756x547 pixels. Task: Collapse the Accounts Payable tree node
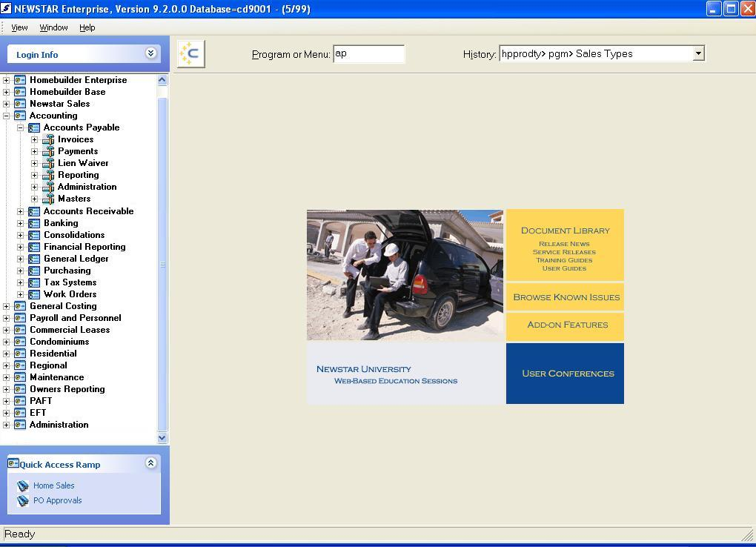[x=20, y=127]
